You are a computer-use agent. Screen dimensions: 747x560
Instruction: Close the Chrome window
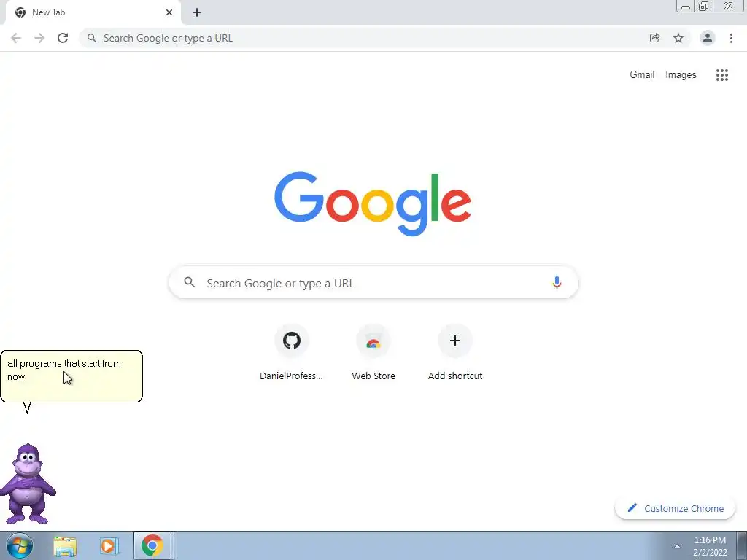(729, 7)
